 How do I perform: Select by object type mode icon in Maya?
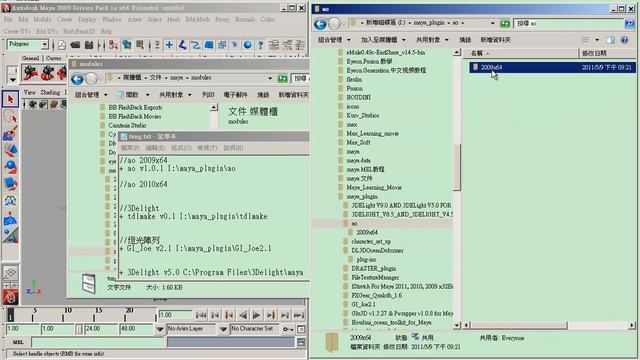(x=127, y=45)
